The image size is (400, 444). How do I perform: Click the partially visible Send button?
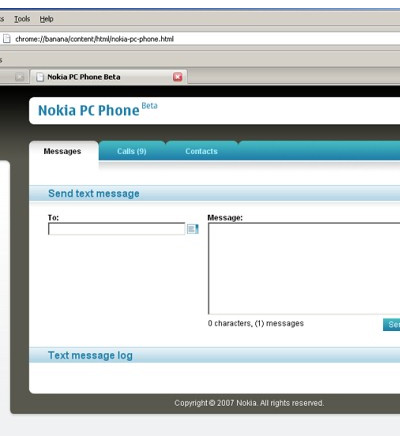[x=392, y=324]
